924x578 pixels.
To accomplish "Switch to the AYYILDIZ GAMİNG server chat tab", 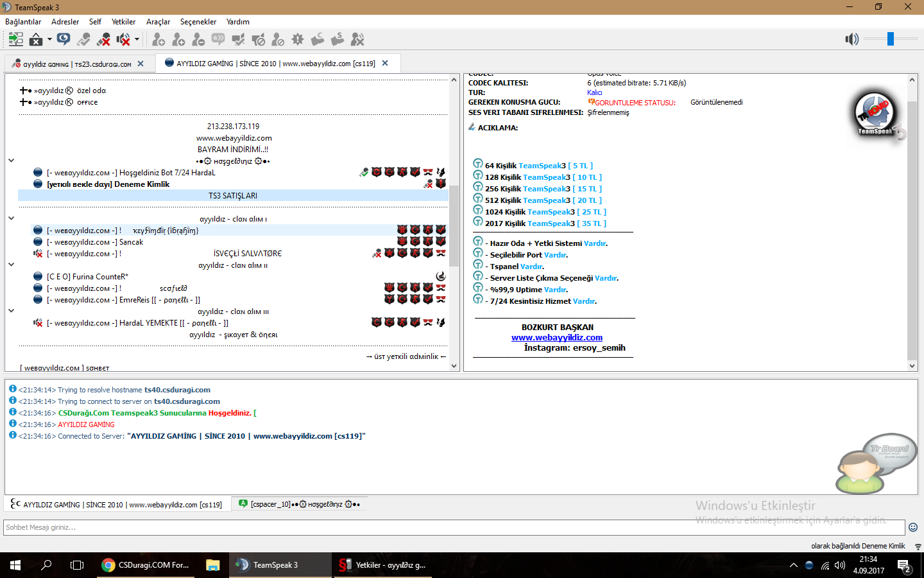I will (116, 505).
